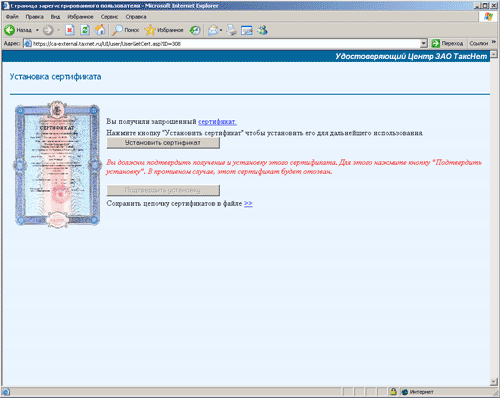
Task: Print the page with the printer icon
Action: (231, 30)
